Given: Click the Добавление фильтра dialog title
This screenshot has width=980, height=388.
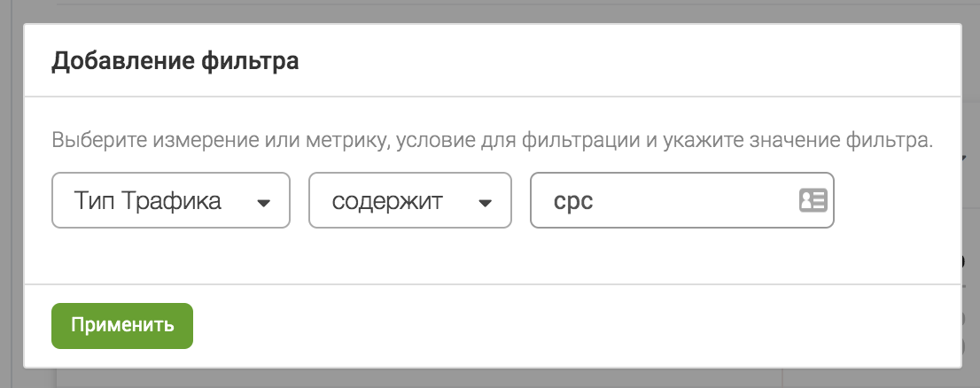Looking at the screenshot, I should click(x=175, y=61).
